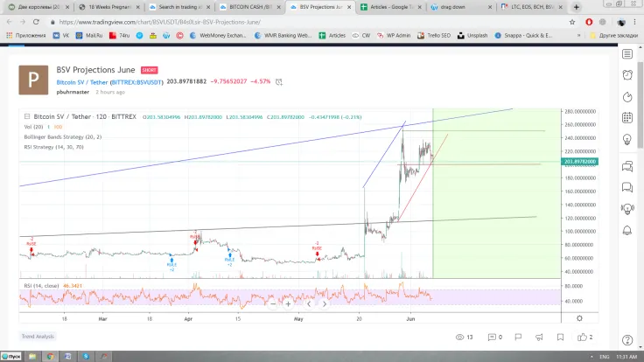
Task: Switch to LTC, EOS, BCH, BSV tab
Action: tap(531, 7)
